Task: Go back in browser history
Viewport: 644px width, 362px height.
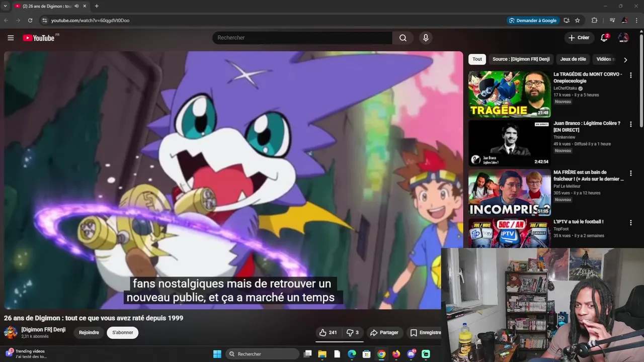Action: [x=6, y=20]
